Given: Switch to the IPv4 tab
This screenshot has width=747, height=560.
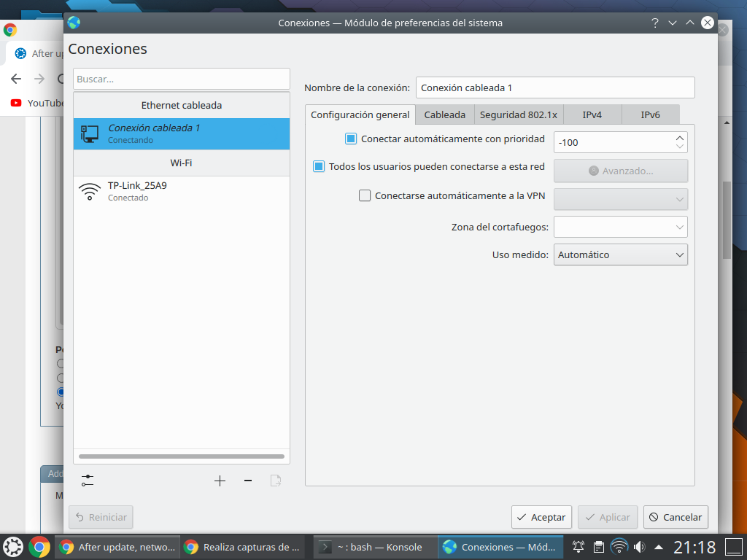Looking at the screenshot, I should pyautogui.click(x=592, y=114).
